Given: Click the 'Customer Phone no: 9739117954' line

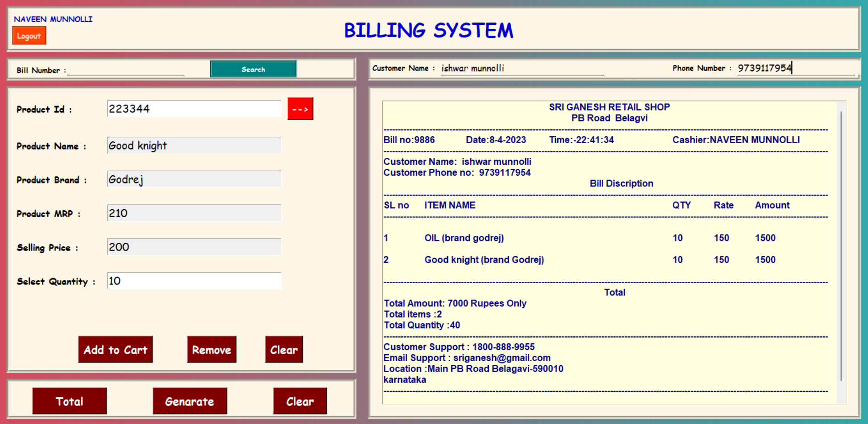Looking at the screenshot, I should coord(457,173).
